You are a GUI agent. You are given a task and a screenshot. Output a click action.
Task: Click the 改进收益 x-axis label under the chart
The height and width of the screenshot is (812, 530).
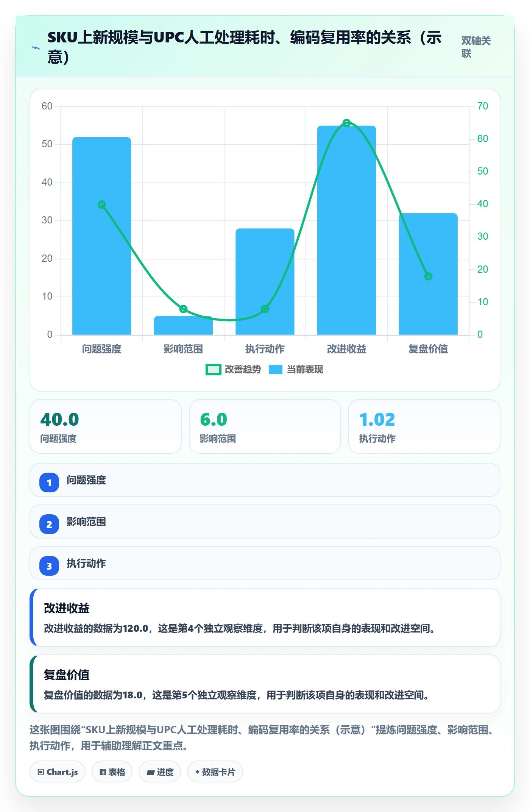pos(346,349)
